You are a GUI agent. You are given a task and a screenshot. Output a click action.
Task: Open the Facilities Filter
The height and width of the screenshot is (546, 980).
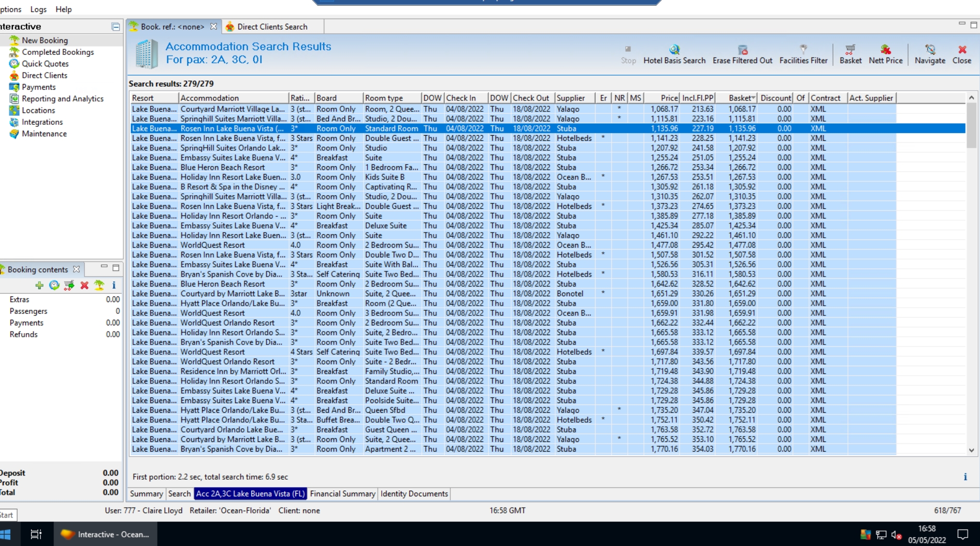[803, 54]
